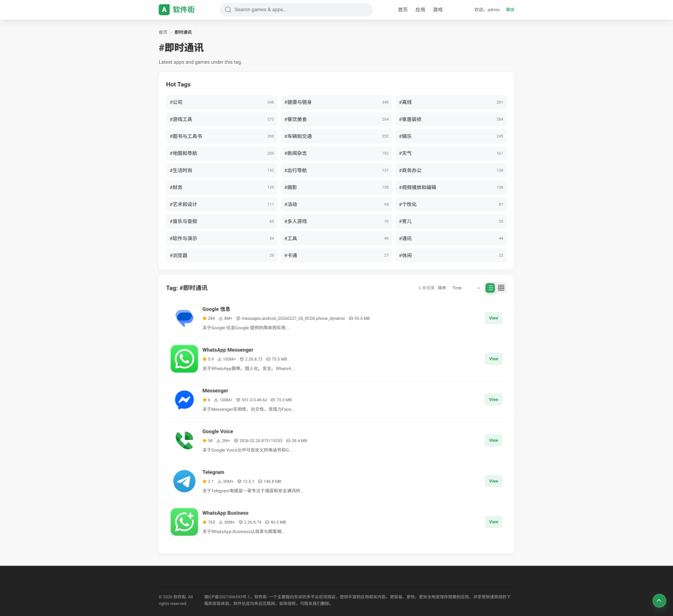
Task: Select the #健康与健身 hot tag
Action: (336, 102)
